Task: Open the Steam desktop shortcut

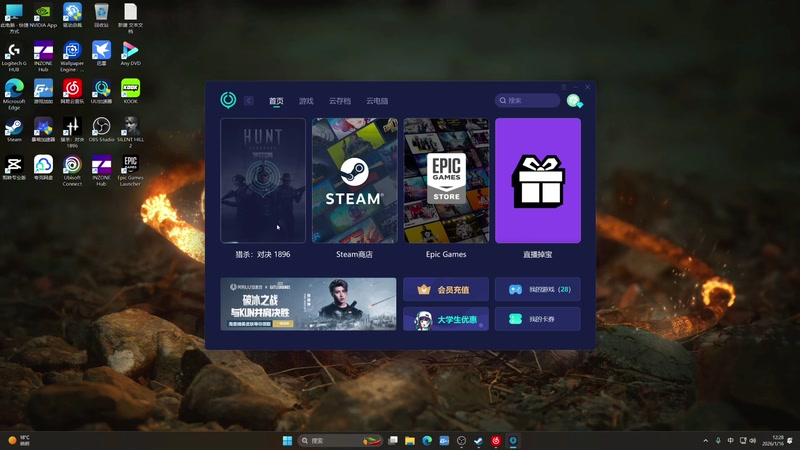Action: click(14, 130)
